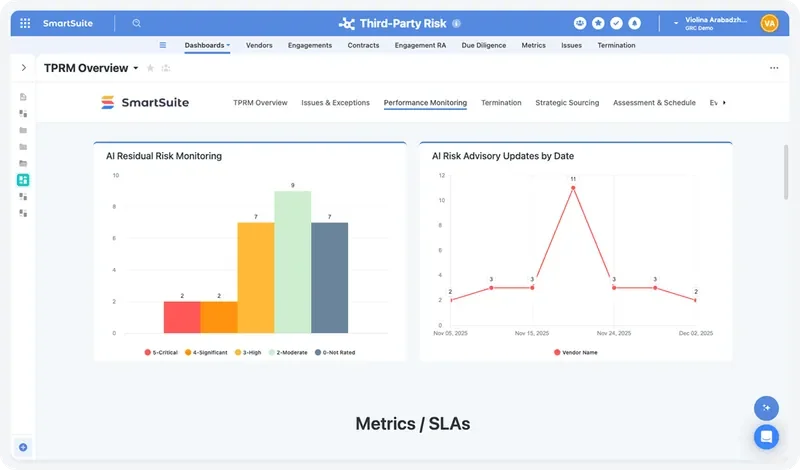Open the account dropdown arrow near Violina
Screen dimensions: 800x470
[676, 23]
